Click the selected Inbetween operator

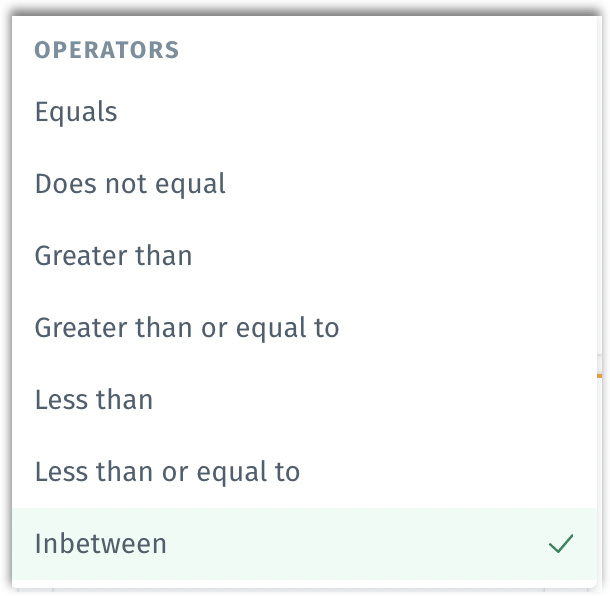101,544
